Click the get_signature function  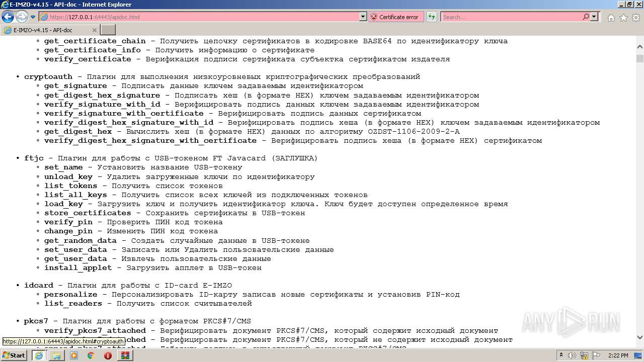point(75,86)
